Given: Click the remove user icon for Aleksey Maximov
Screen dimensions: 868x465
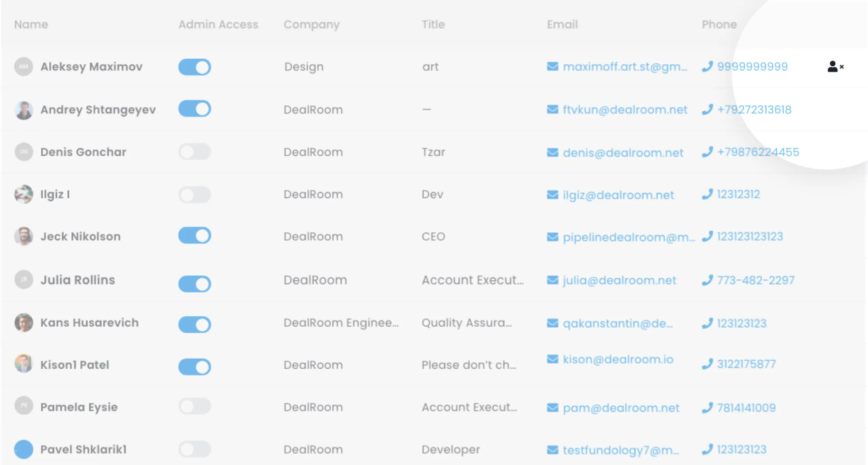Looking at the screenshot, I should click(835, 67).
